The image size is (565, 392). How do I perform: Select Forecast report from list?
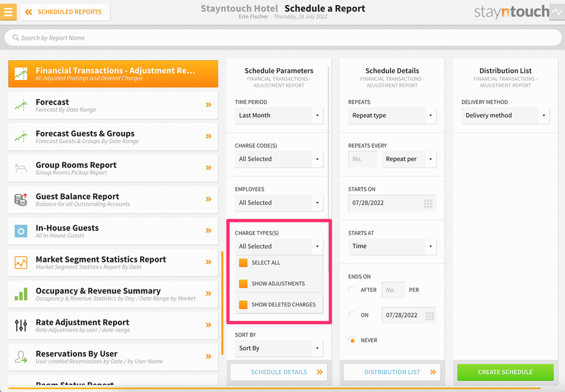[113, 105]
